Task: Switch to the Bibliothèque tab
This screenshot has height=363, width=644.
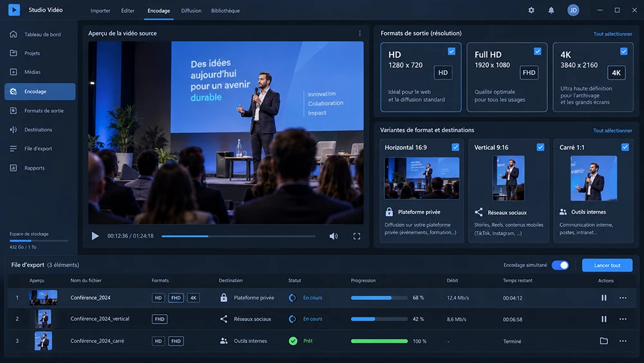Action: coord(225,11)
